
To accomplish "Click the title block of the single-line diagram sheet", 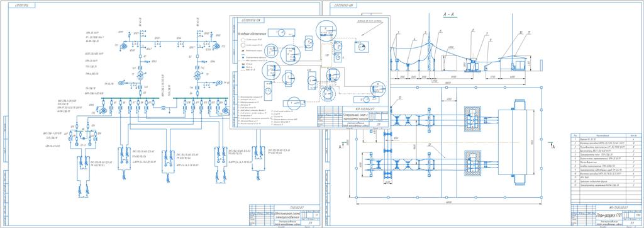I will point(284,215).
